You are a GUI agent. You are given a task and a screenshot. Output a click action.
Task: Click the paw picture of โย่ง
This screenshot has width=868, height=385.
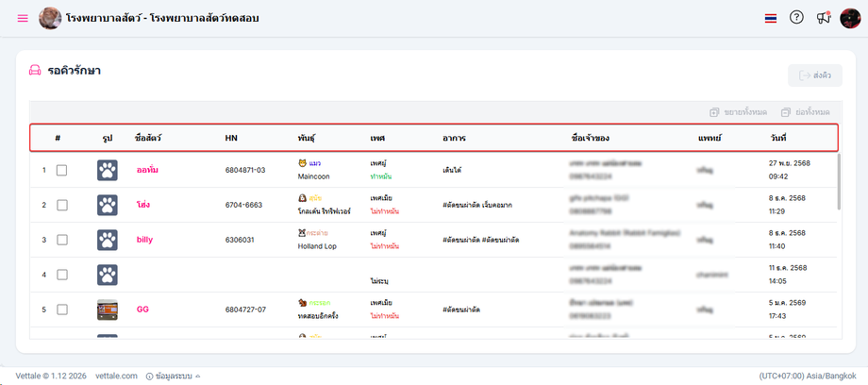(x=108, y=205)
